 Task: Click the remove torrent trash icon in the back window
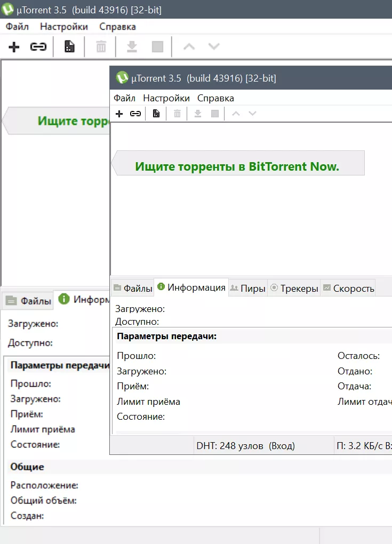click(101, 46)
